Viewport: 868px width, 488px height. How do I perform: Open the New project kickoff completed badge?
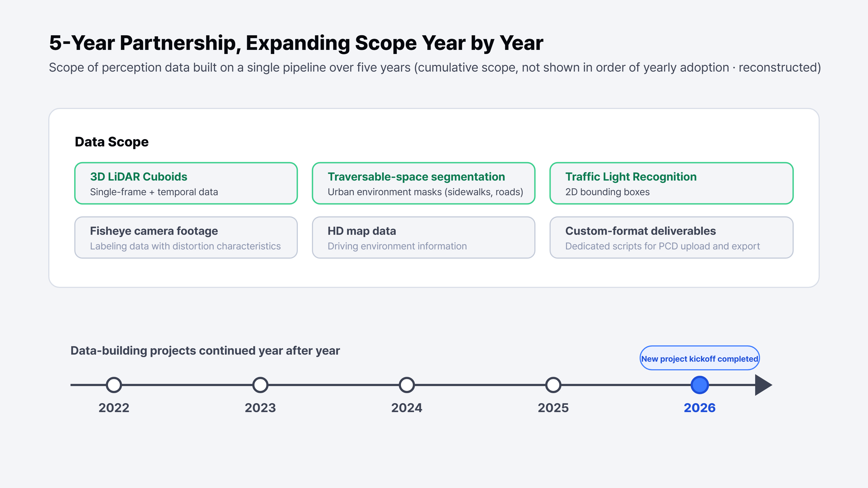click(x=700, y=358)
